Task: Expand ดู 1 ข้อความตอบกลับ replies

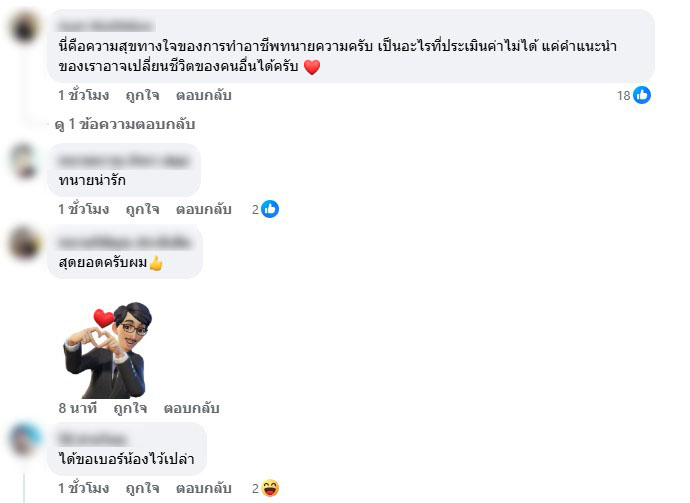Action: pos(125,125)
